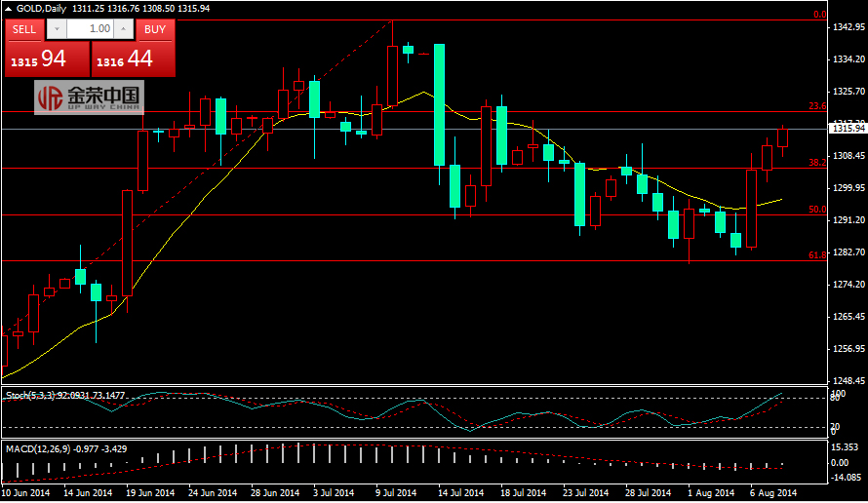Click the current price tag 1315.94 on axis
The width and height of the screenshot is (868, 503).
click(847, 129)
